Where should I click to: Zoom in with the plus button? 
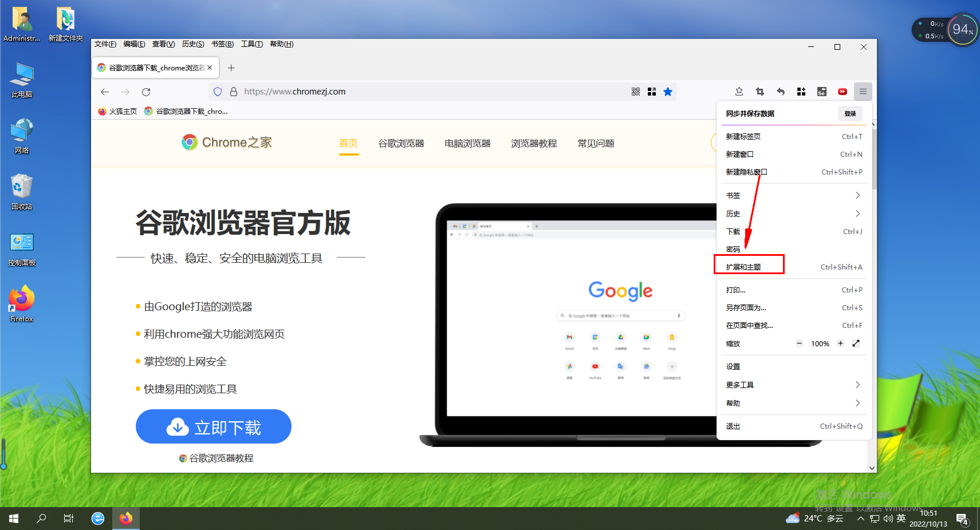[x=840, y=343]
